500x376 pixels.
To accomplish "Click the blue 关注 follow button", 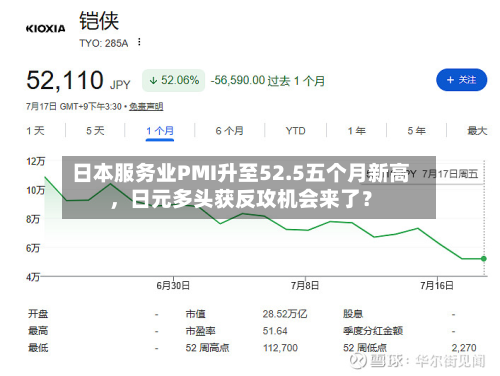I will [462, 80].
